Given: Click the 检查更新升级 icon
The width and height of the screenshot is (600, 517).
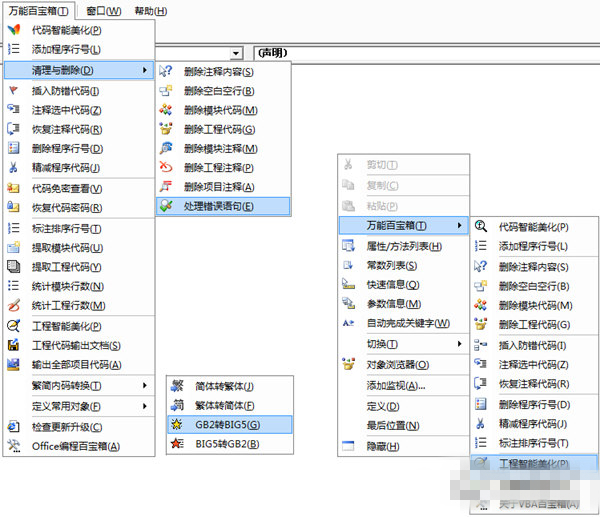Looking at the screenshot, I should click(x=14, y=426).
